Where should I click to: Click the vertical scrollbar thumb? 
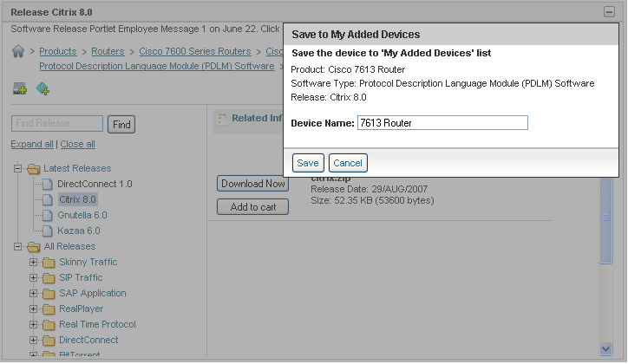(x=606, y=220)
